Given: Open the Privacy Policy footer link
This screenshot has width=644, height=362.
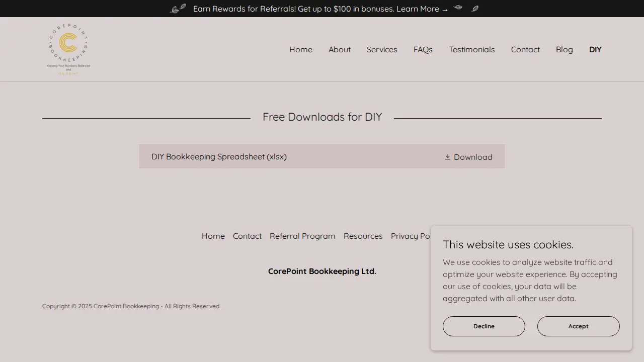Looking at the screenshot, I should pyautogui.click(x=411, y=236).
